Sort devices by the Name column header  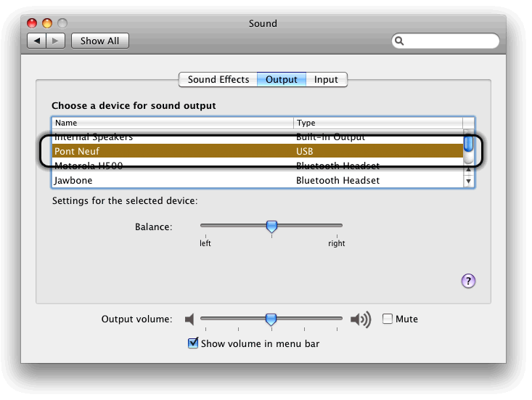pyautogui.click(x=173, y=123)
